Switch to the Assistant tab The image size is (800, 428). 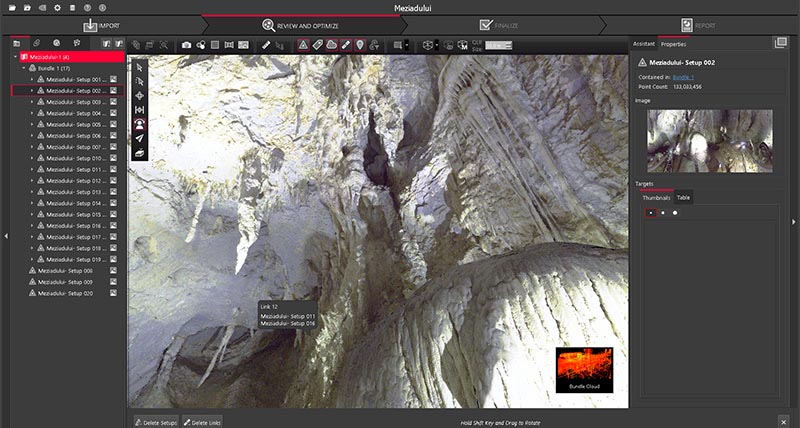[x=643, y=44]
